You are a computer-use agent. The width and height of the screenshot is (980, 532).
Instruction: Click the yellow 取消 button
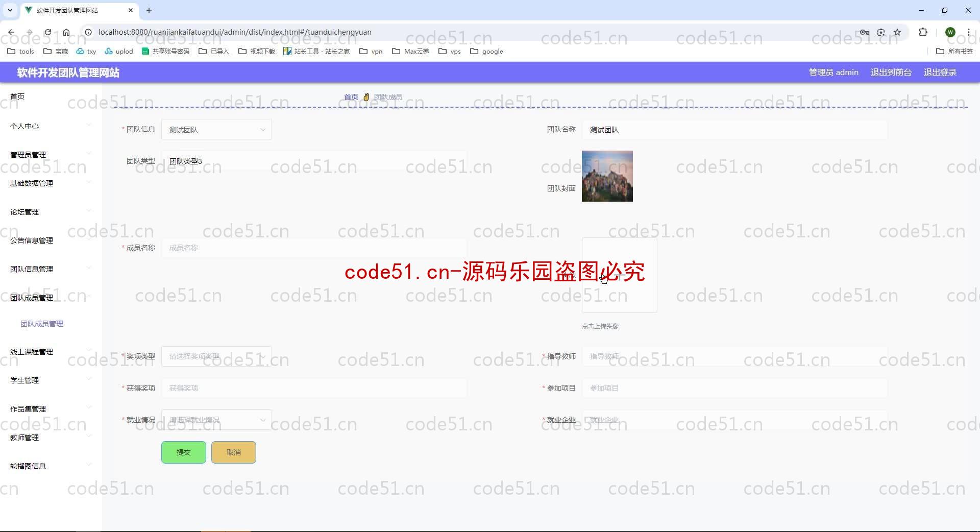point(234,452)
